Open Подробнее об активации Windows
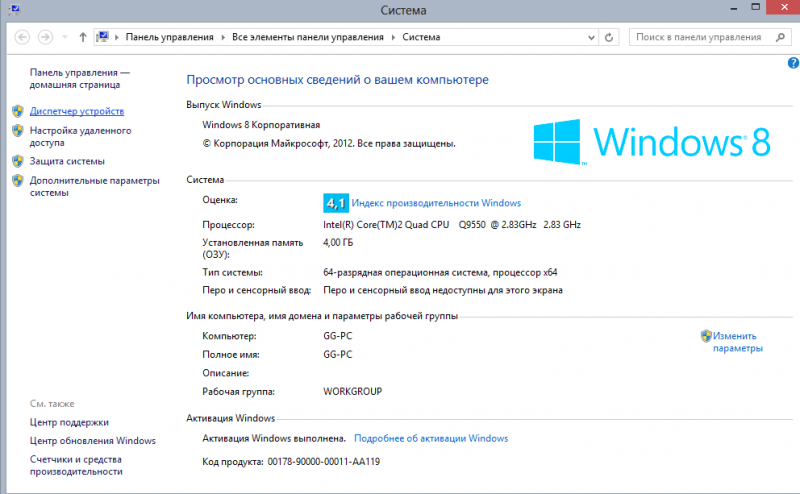Viewport: 800px width, 494px height. [431, 438]
